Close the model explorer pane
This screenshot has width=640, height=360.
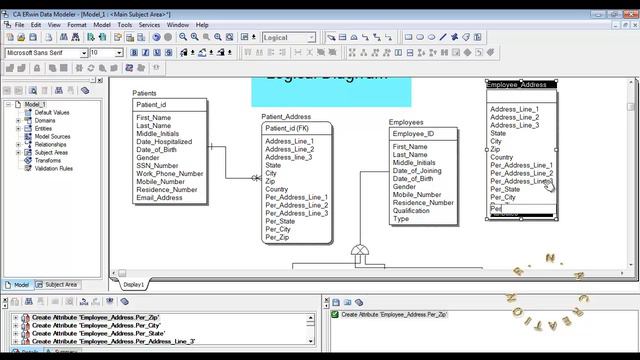click(100, 80)
